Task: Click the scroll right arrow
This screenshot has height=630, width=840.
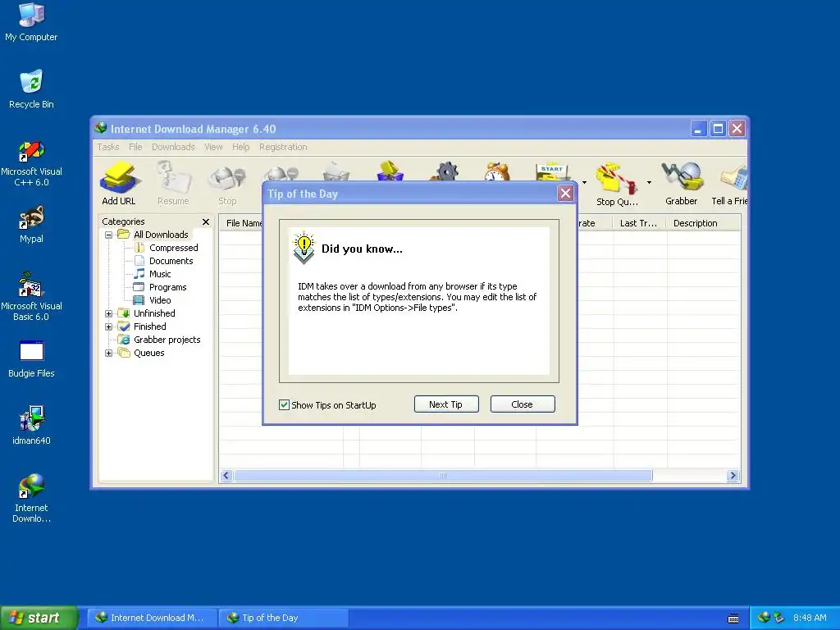Action: pos(733,475)
